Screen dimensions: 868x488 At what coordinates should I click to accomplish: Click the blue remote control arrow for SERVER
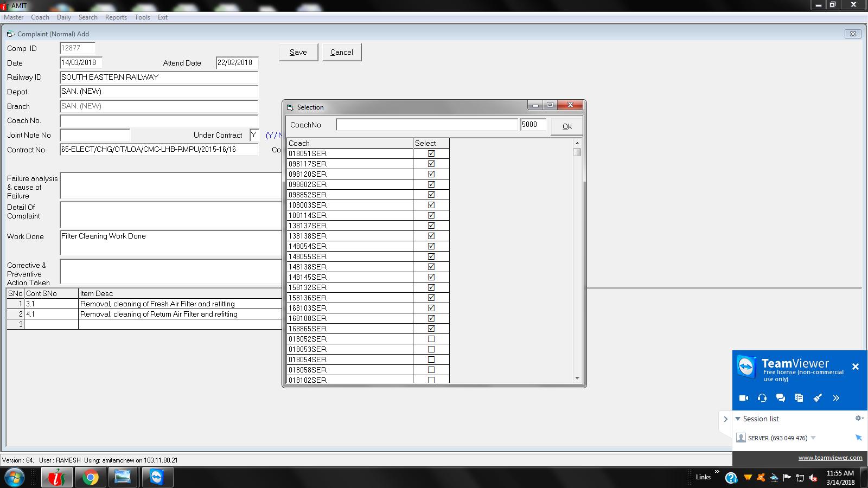(x=858, y=438)
